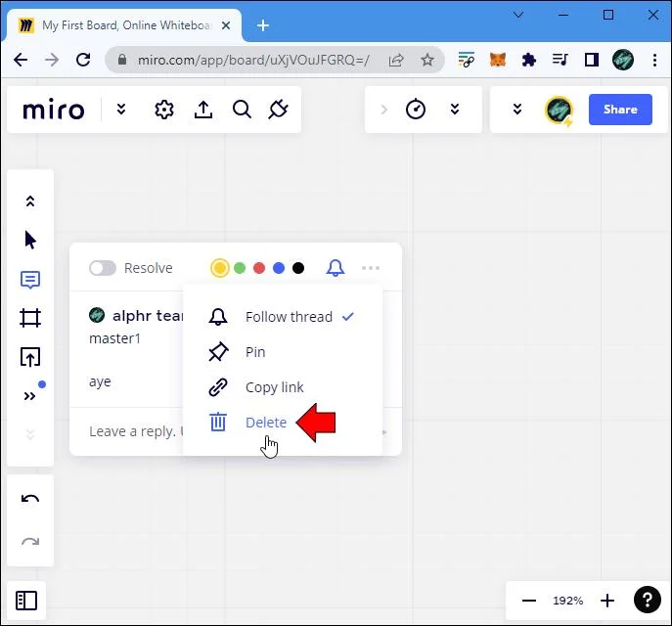Viewport: 672px width, 626px height.
Task: Start the timer tool
Action: 416,110
